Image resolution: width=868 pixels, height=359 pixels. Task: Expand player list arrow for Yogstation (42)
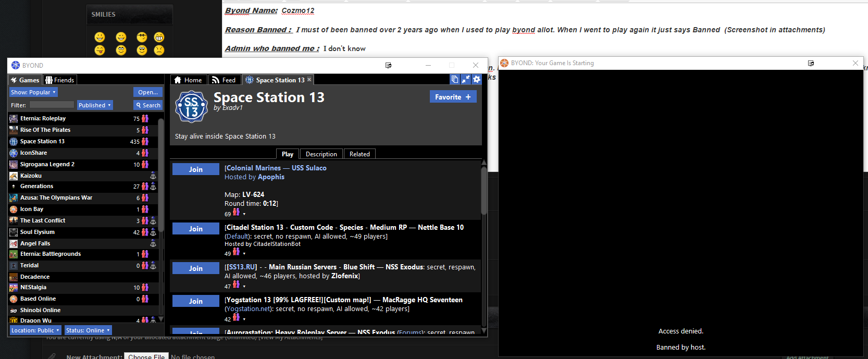click(244, 319)
